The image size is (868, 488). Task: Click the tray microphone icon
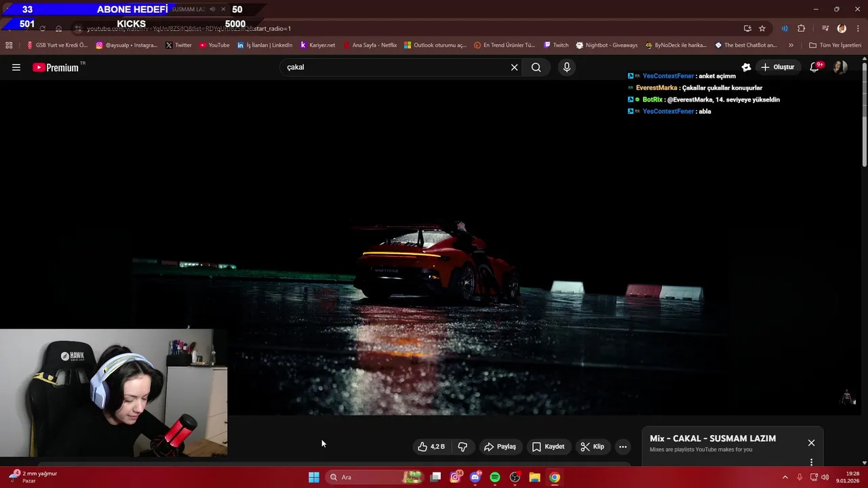pos(800,477)
